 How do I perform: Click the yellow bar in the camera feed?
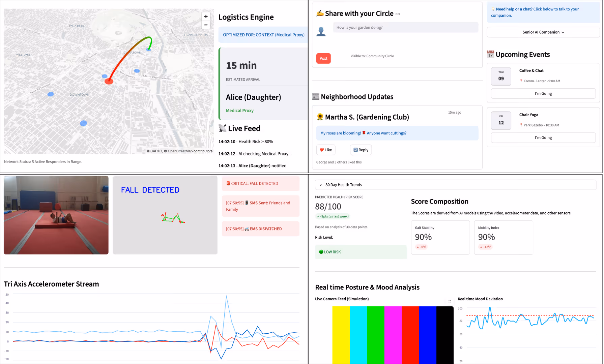[x=341, y=335]
